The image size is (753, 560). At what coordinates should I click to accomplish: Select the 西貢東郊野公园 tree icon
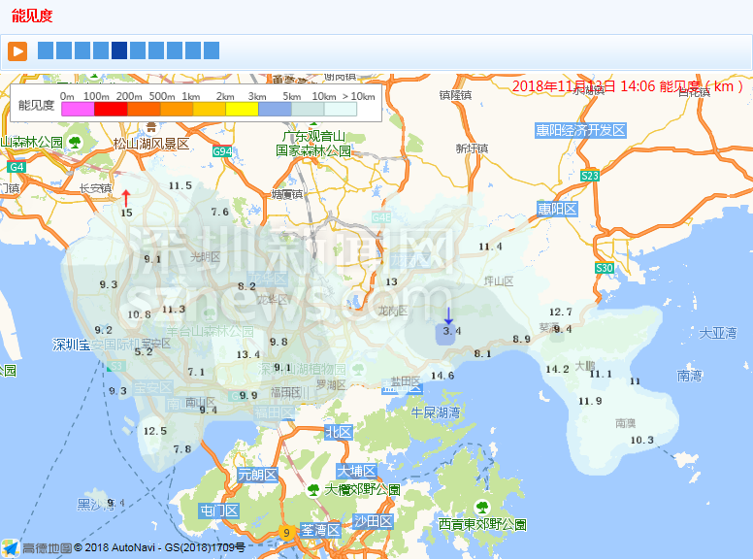481,507
